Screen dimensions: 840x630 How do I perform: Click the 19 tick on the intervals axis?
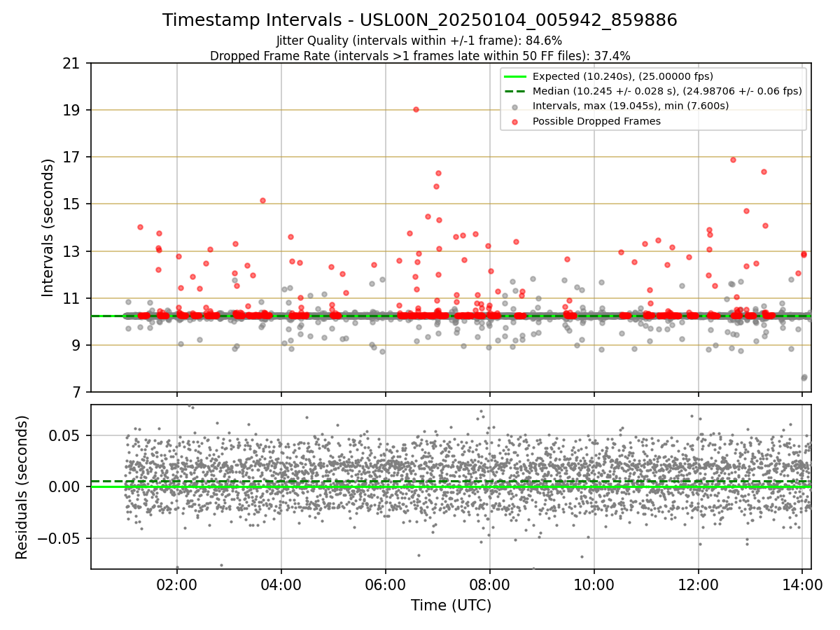click(71, 111)
